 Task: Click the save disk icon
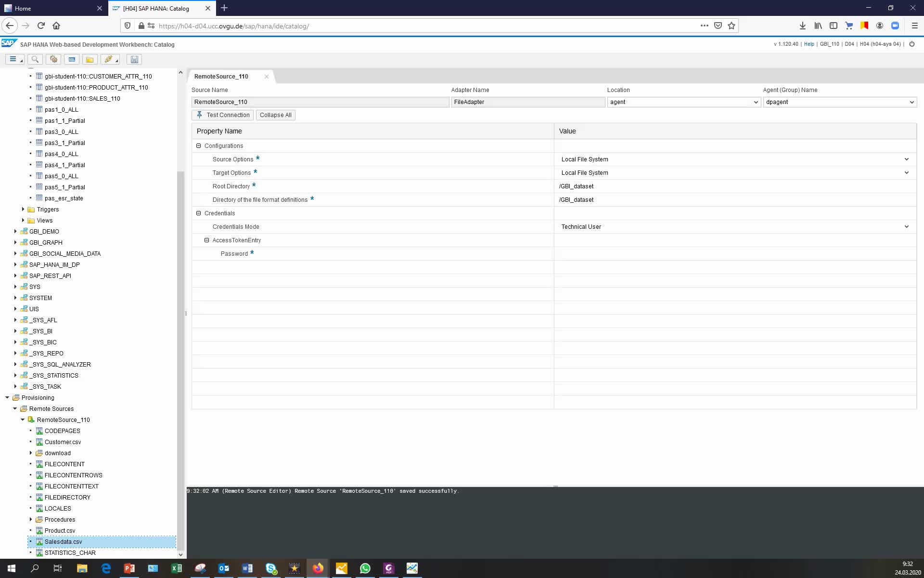point(134,59)
